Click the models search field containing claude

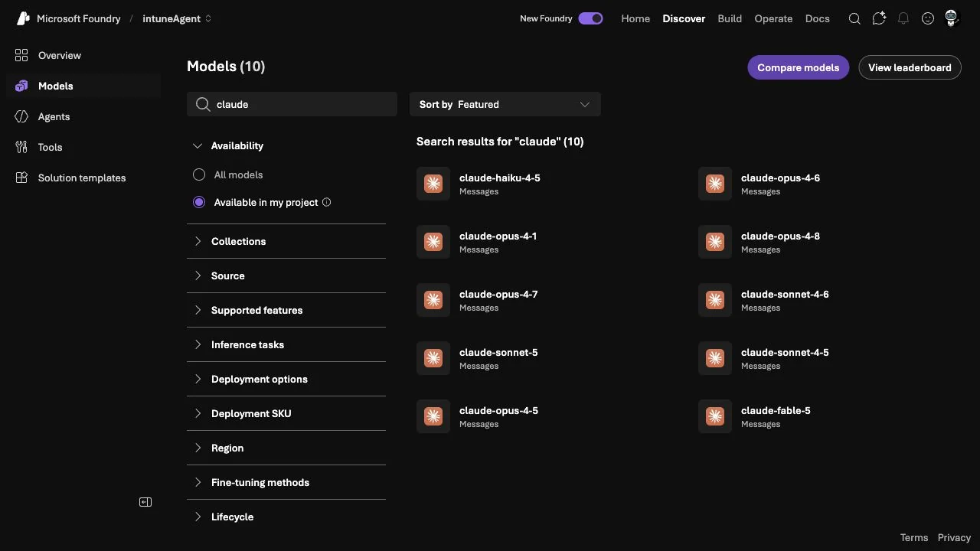pyautogui.click(x=292, y=104)
